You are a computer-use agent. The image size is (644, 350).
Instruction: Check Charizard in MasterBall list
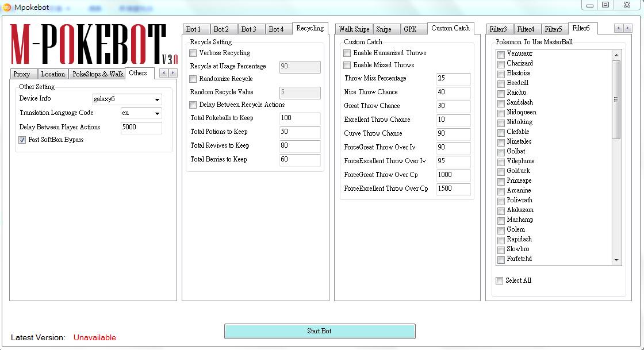(x=501, y=64)
